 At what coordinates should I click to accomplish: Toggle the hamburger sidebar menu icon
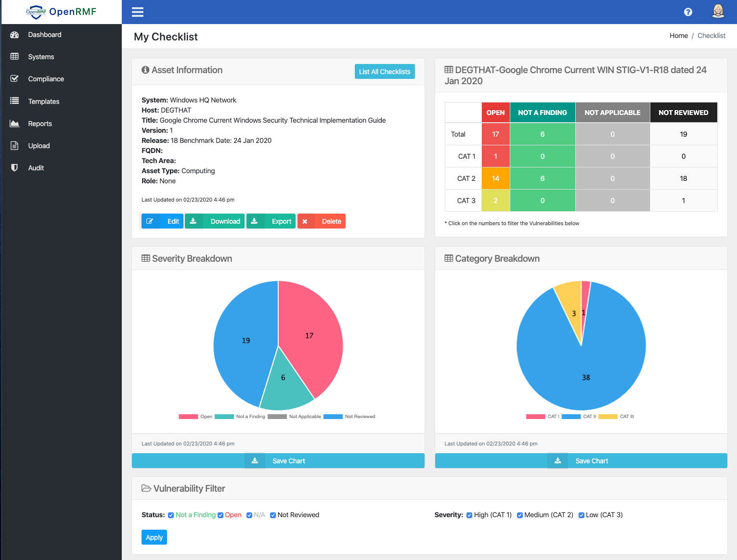(138, 12)
